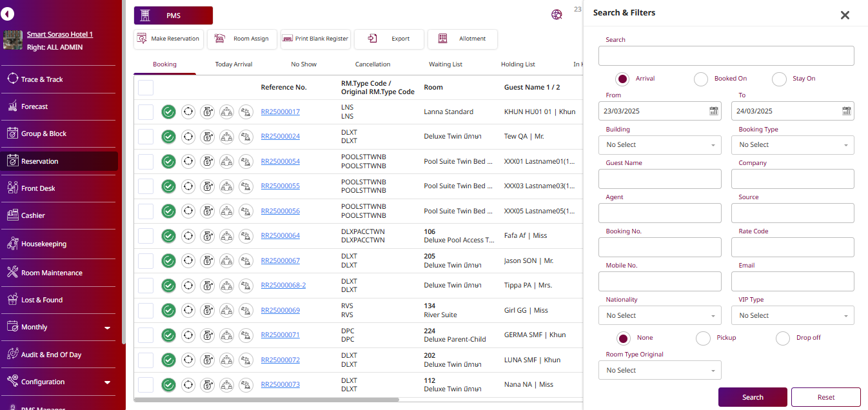
Task: Expand the Monthly sidebar menu
Action: pos(107,327)
